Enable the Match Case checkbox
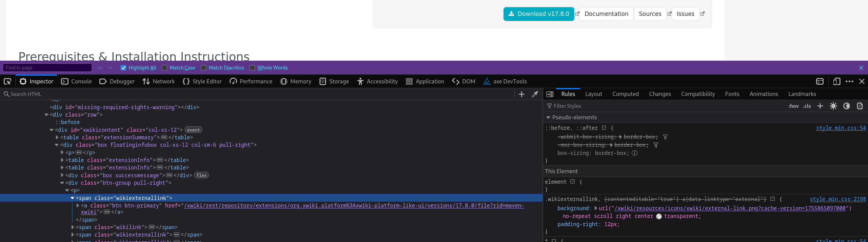868x242 pixels. pos(164,68)
